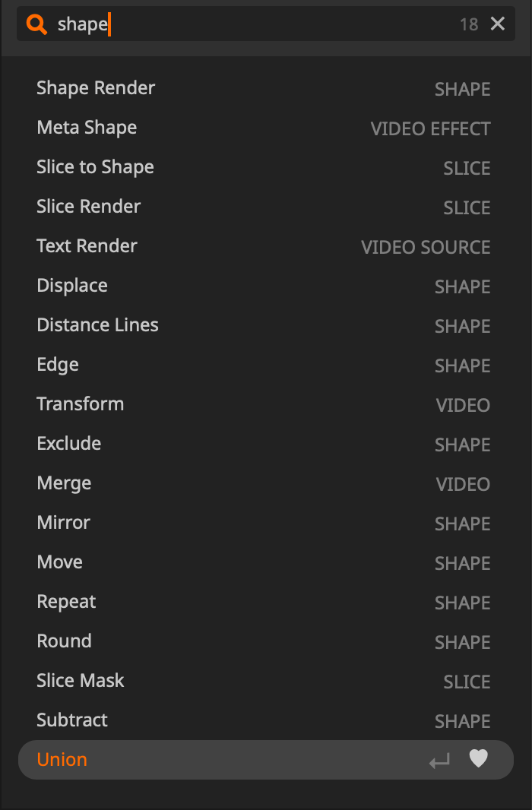Viewport: 532px width, 810px height.
Task: Select the Shape Render entry
Action: point(96,88)
